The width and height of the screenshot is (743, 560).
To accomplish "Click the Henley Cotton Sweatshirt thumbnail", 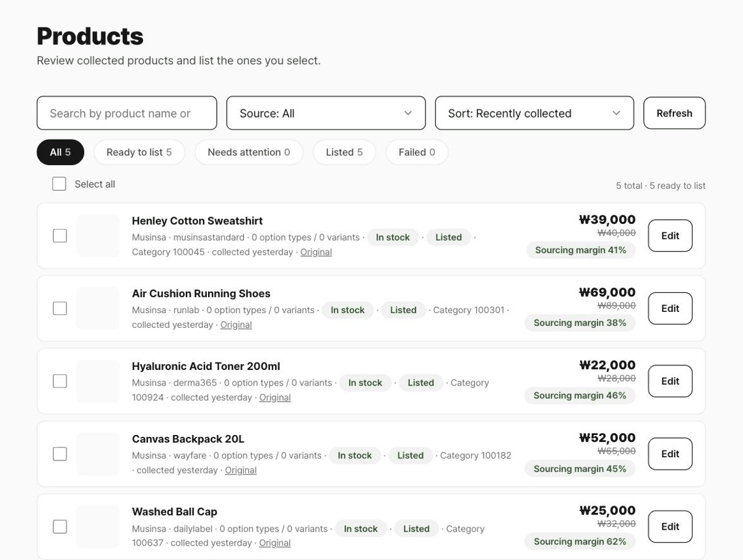I will click(x=98, y=236).
